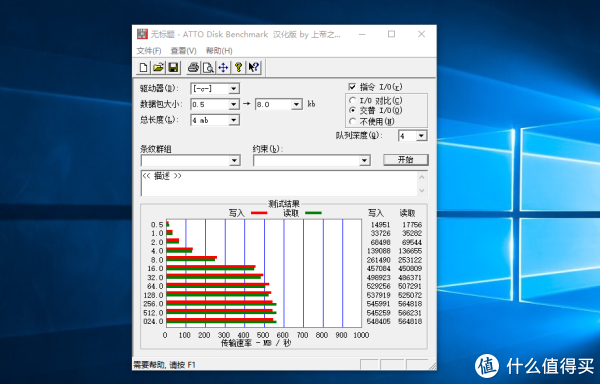Click the Open folder toolbar icon
This screenshot has height=384, width=600.
(158, 68)
